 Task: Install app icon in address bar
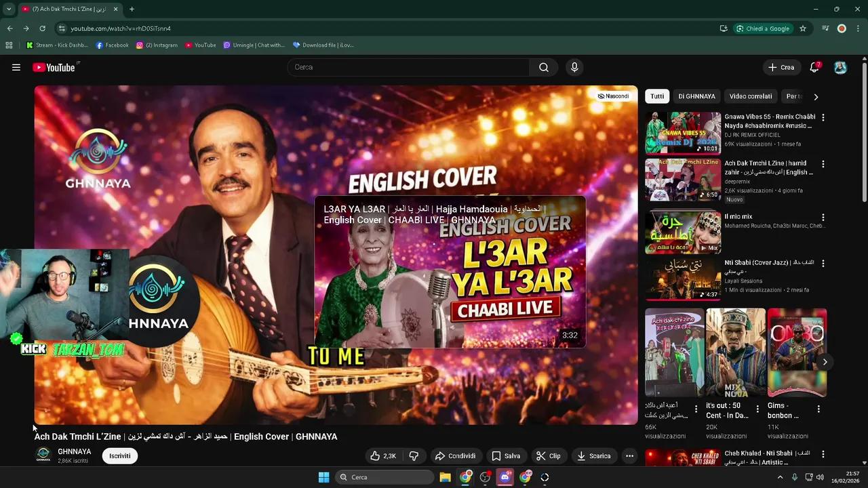point(724,28)
